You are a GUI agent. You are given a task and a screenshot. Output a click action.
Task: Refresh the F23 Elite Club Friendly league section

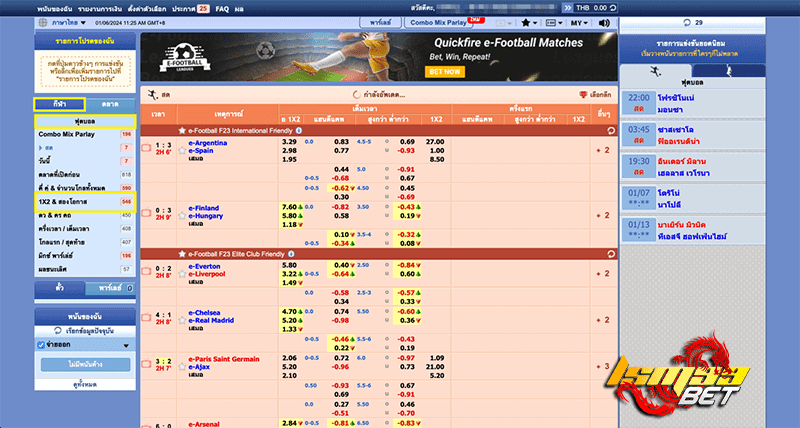click(611, 254)
